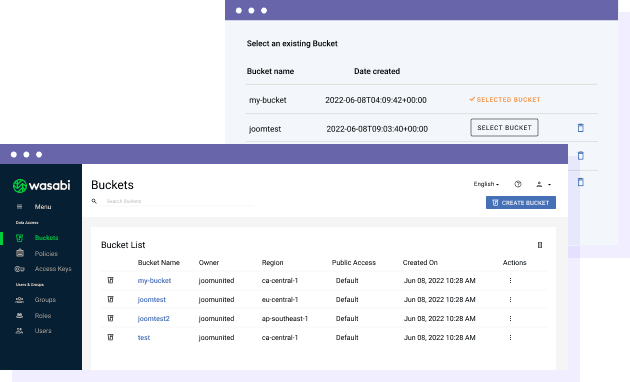Click the Access Keys key icon
The image size is (630, 382).
(x=19, y=269)
